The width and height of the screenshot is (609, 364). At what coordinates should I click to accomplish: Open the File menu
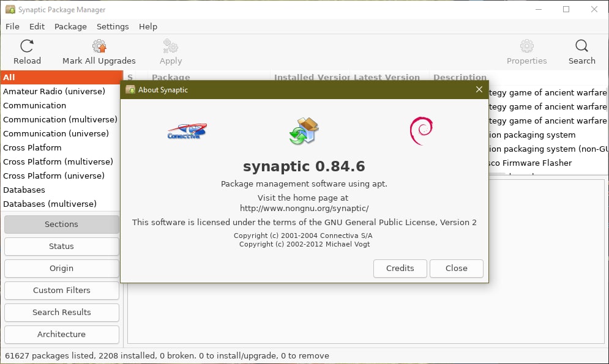[x=12, y=26]
